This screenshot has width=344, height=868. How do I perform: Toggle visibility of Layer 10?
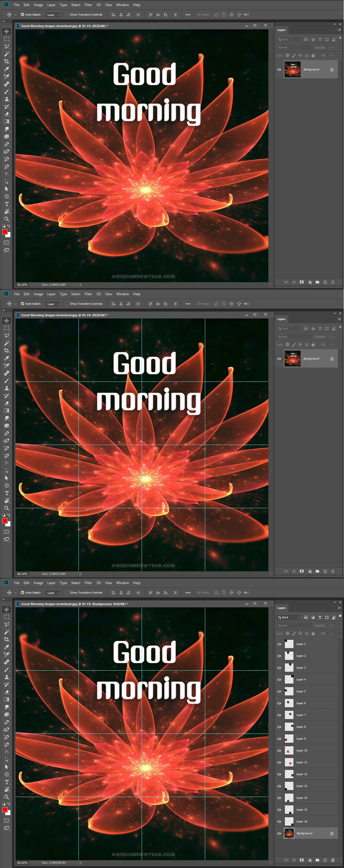pyautogui.click(x=279, y=751)
